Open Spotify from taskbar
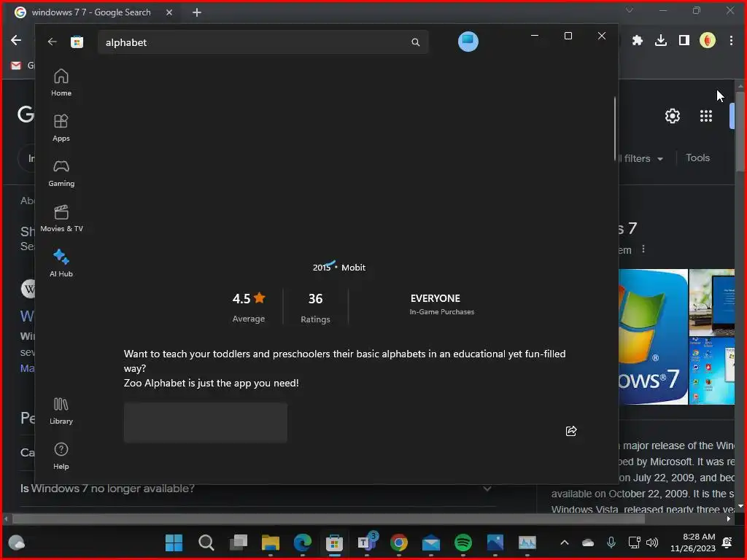The width and height of the screenshot is (747, 560). click(463, 542)
